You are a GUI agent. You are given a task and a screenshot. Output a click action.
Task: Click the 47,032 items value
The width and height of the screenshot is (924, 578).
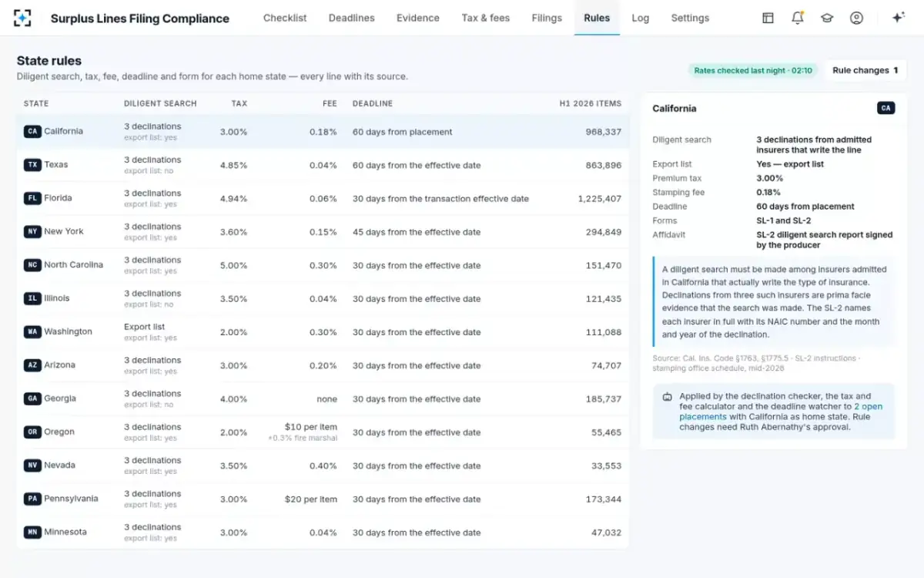[x=606, y=533]
